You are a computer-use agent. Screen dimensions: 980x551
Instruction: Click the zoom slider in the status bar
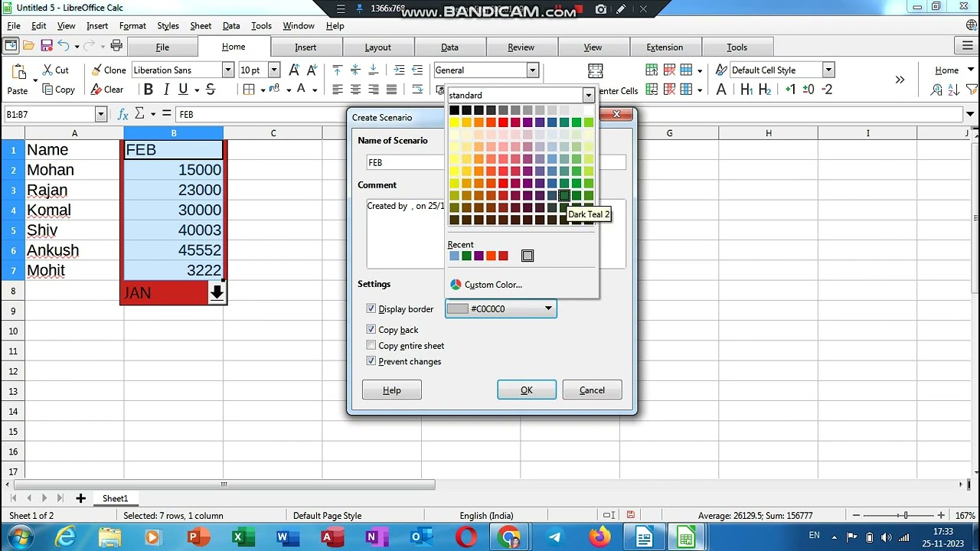(906, 515)
